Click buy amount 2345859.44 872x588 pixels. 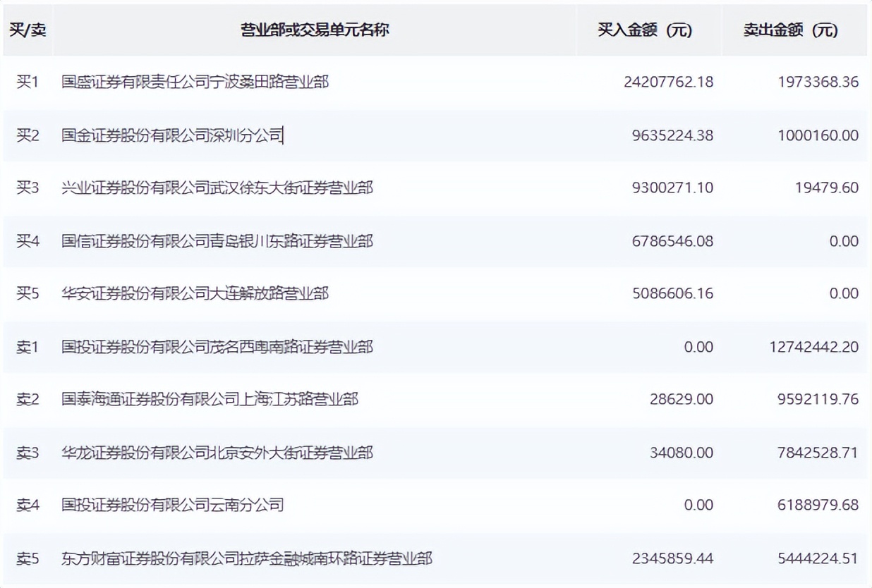[673, 558]
